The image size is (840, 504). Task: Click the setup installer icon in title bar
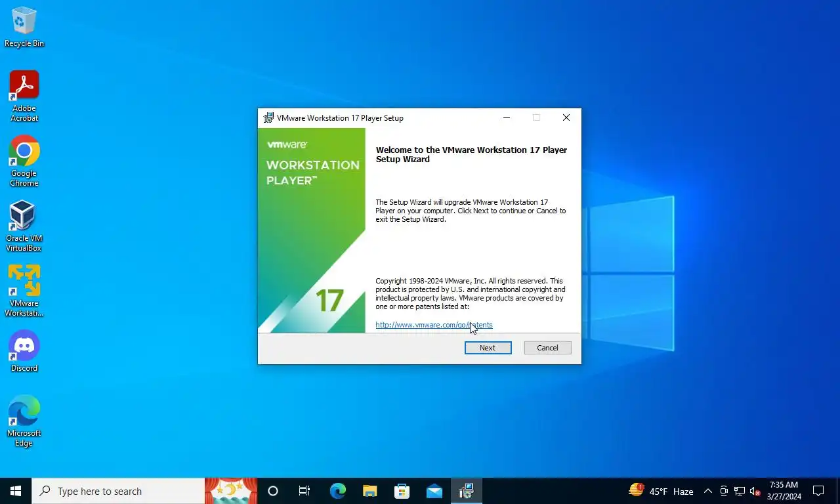point(268,118)
